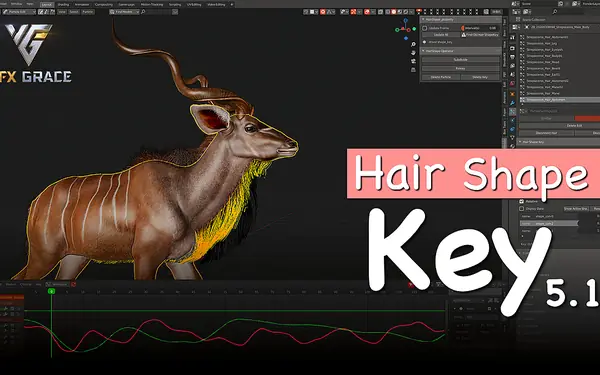Click the Disconnect Hair button
The height and width of the screenshot is (375, 600).
point(546,133)
